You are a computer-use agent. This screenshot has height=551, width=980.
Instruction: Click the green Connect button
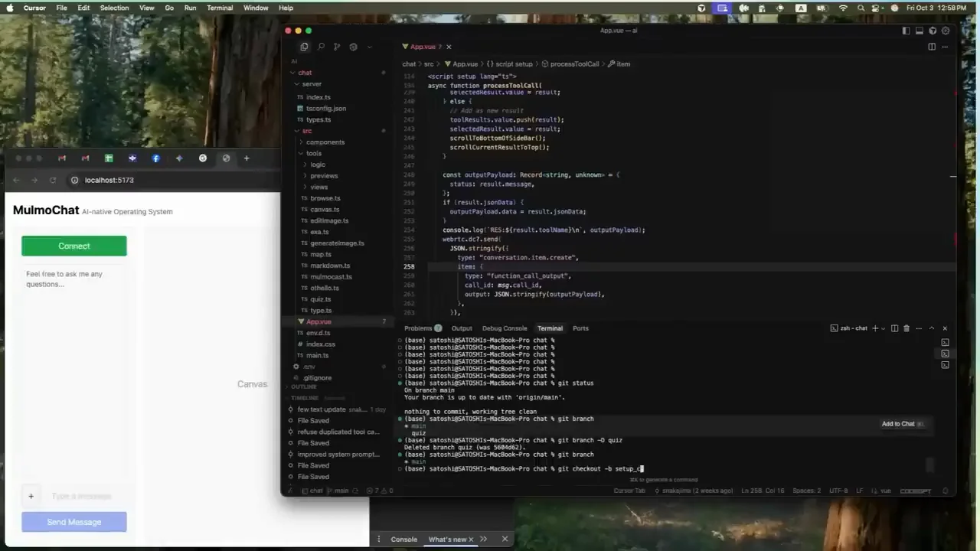(74, 246)
